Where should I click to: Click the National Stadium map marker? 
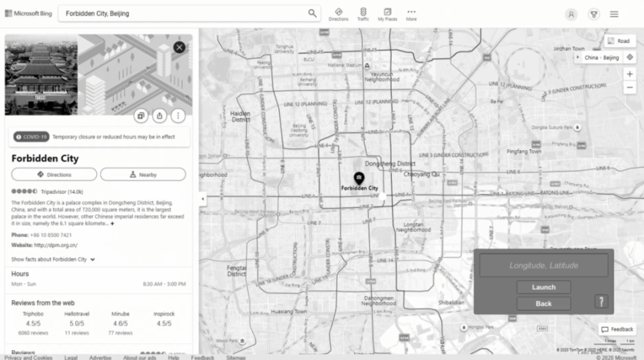coord(367,65)
